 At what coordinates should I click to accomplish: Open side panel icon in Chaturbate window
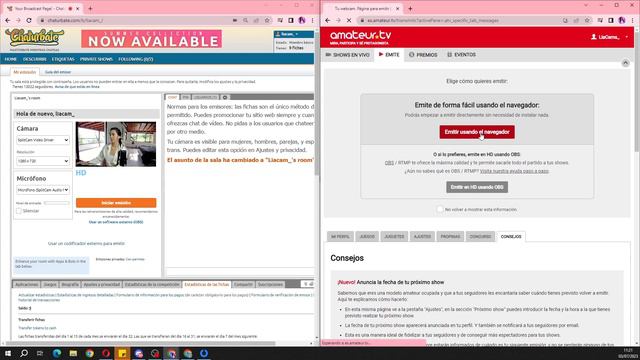coord(291,20)
